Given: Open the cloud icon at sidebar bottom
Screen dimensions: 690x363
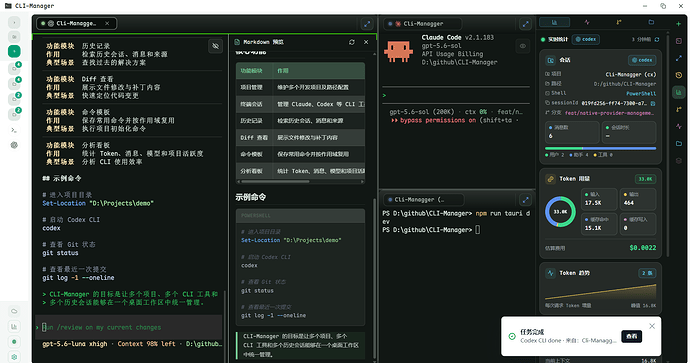Looking at the screenshot, I should tap(14, 312).
